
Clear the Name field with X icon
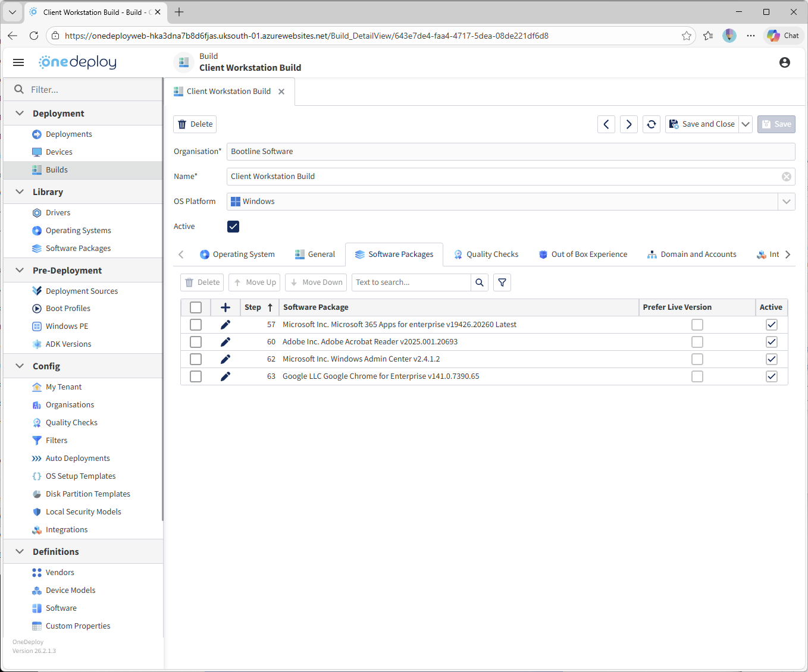pos(786,177)
